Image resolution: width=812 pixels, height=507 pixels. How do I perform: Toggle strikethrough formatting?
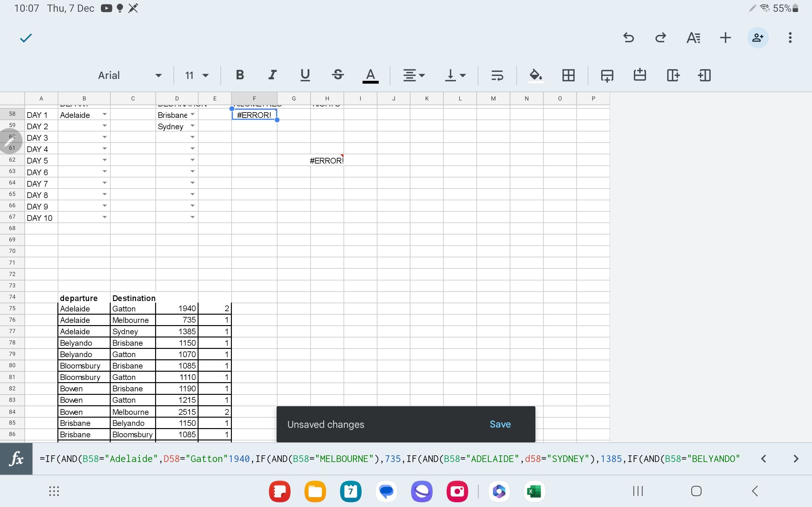coord(337,74)
